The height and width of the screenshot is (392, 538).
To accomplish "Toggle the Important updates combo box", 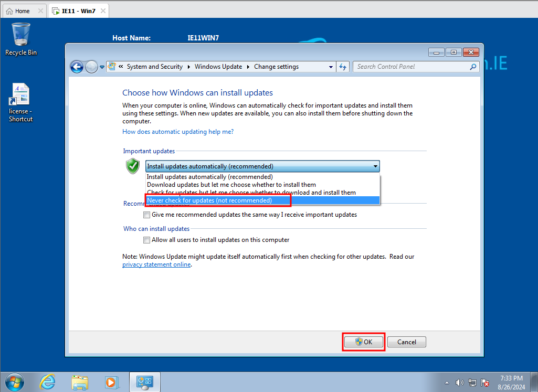I will click(262, 166).
